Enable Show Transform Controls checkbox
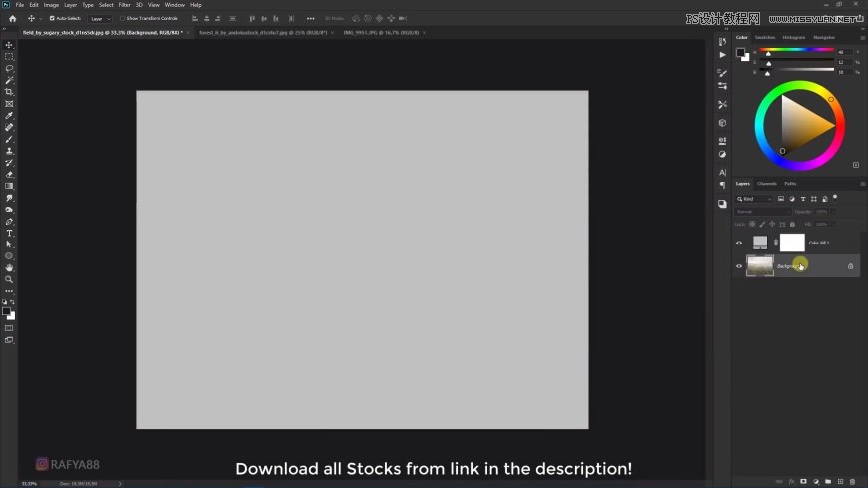 point(123,18)
